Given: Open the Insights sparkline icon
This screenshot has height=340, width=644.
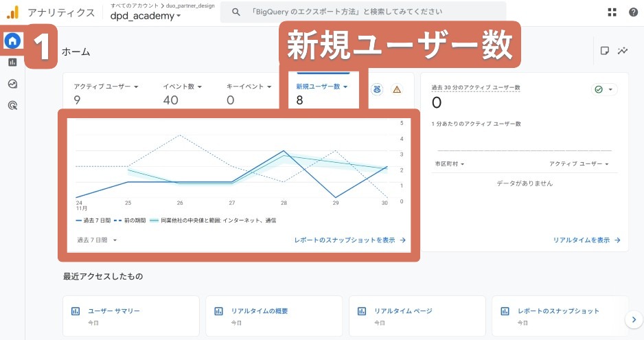Looking at the screenshot, I should click(623, 51).
